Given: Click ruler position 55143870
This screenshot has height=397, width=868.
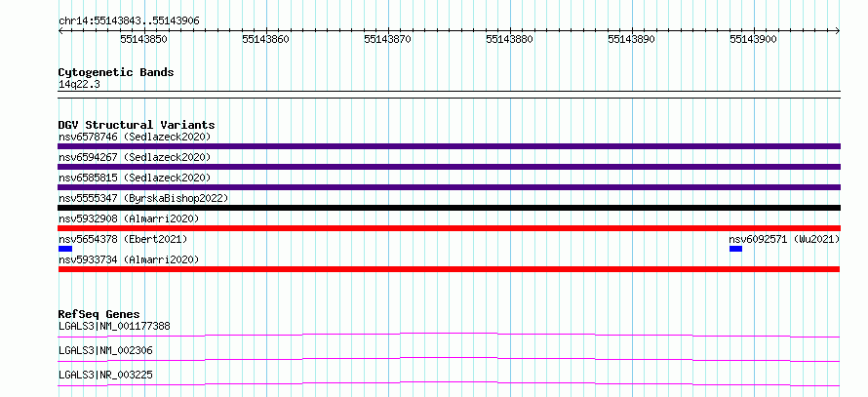Looking at the screenshot, I should click(387, 39).
